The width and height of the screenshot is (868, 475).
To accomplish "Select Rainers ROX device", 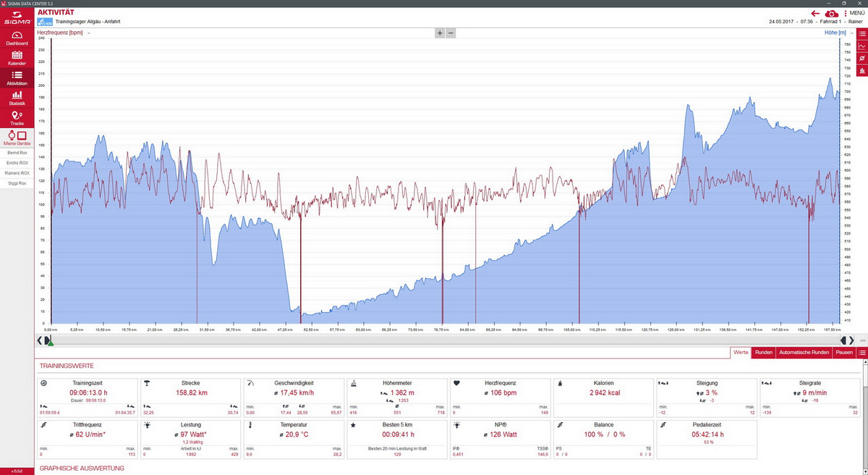I will click(x=17, y=173).
